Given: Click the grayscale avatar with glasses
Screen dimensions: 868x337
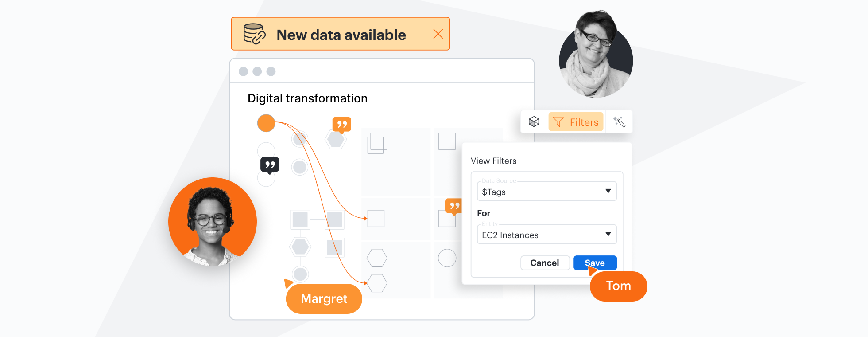Looking at the screenshot, I should click(x=596, y=55).
